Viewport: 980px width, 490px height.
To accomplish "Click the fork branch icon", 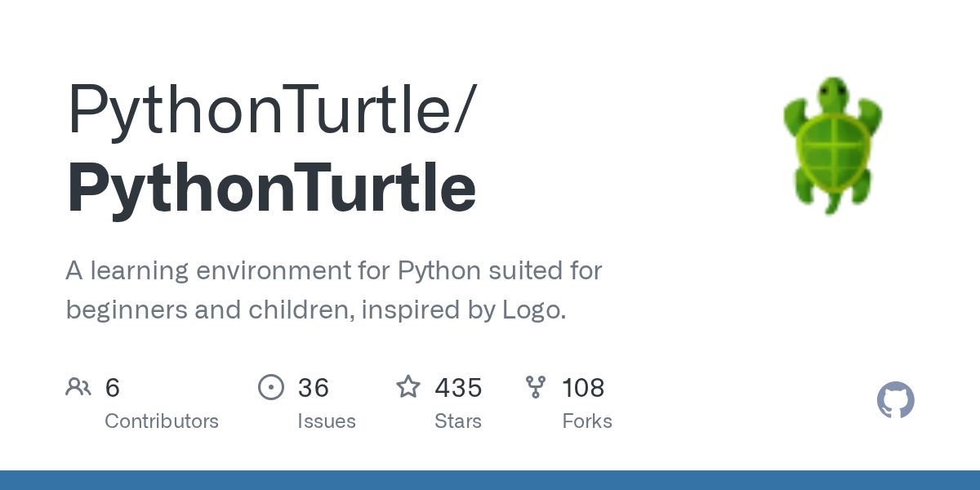I will tap(536, 386).
